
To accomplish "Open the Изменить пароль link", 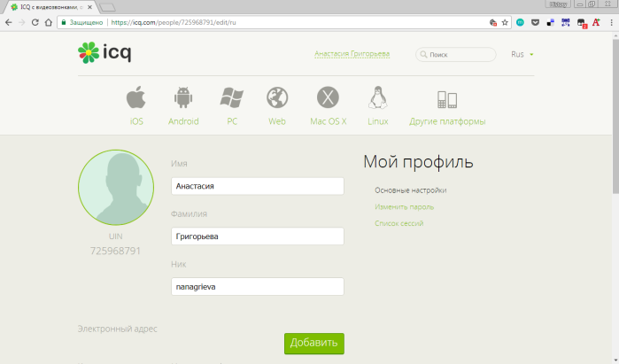I will coord(404,207).
